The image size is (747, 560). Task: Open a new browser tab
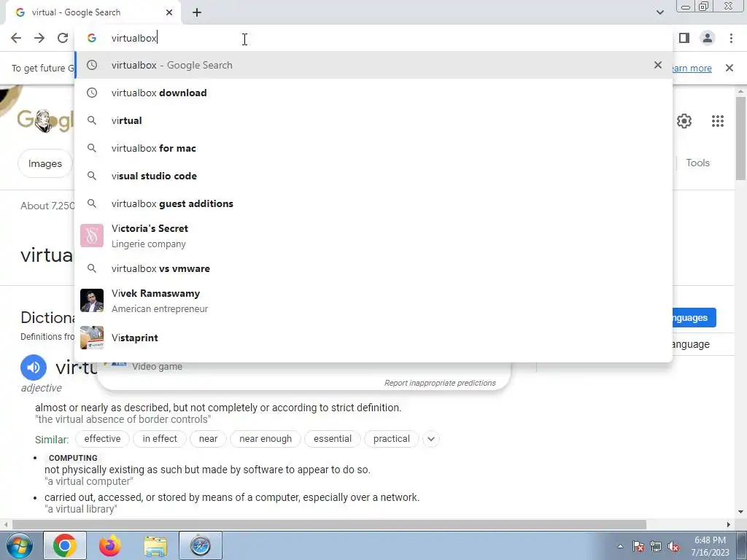pyautogui.click(x=197, y=13)
